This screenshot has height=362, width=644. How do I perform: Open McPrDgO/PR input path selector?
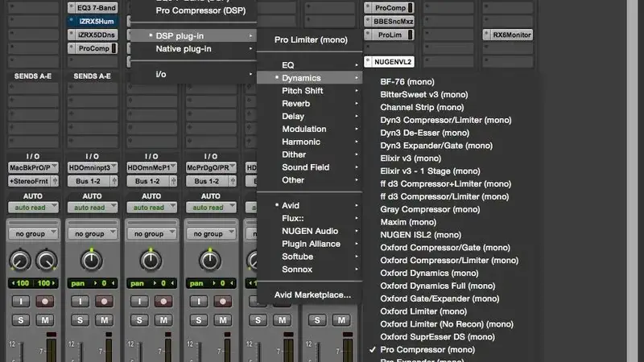tap(211, 167)
